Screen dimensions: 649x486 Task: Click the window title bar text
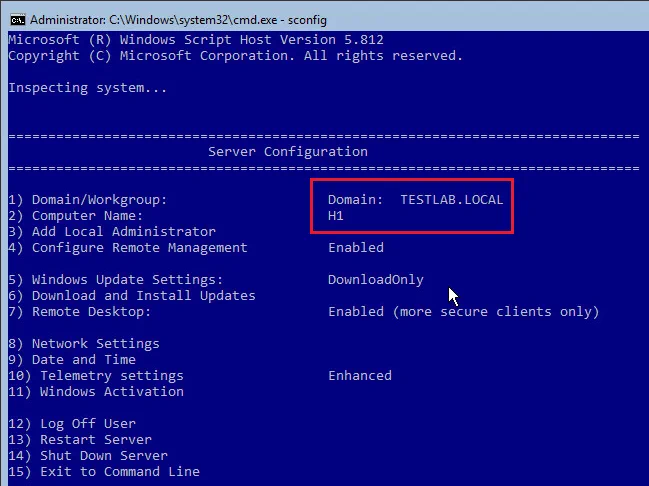[178, 20]
